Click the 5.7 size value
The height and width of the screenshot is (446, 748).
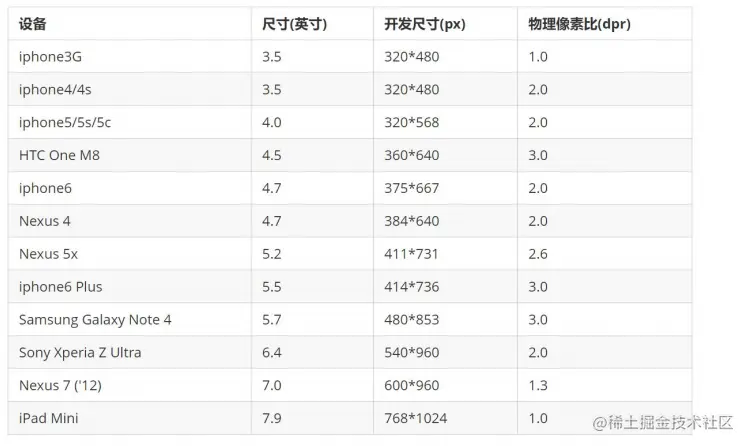[x=271, y=320]
